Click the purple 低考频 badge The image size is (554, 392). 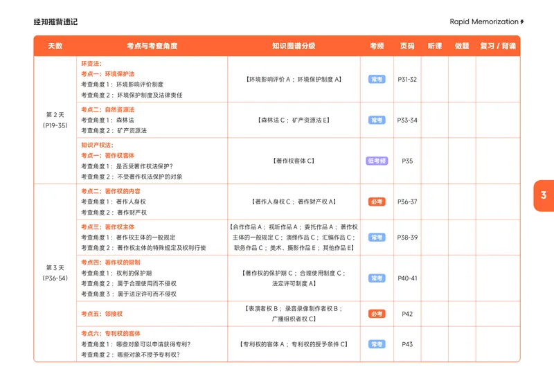click(377, 161)
